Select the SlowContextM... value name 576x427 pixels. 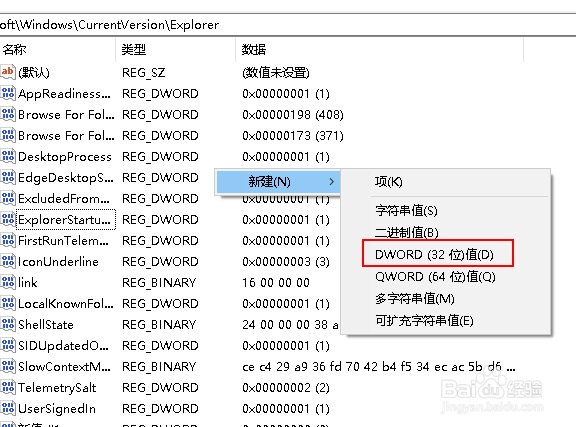click(x=64, y=367)
